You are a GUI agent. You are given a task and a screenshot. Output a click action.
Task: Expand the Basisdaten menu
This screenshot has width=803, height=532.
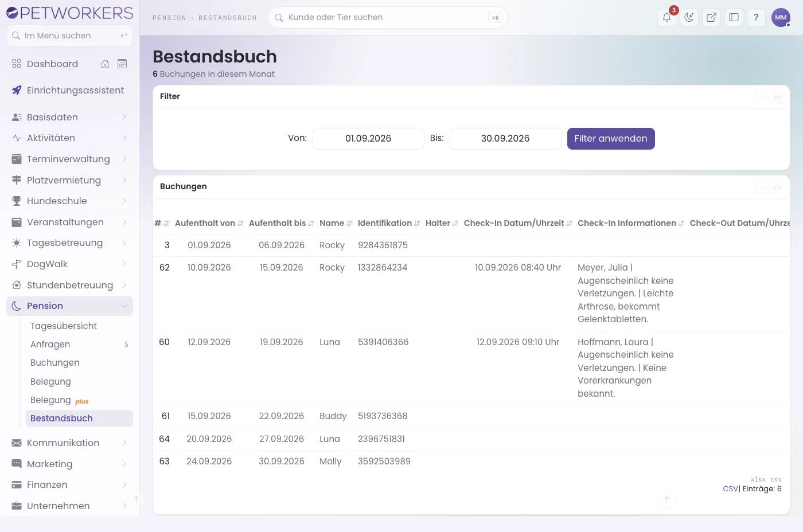coord(69,117)
